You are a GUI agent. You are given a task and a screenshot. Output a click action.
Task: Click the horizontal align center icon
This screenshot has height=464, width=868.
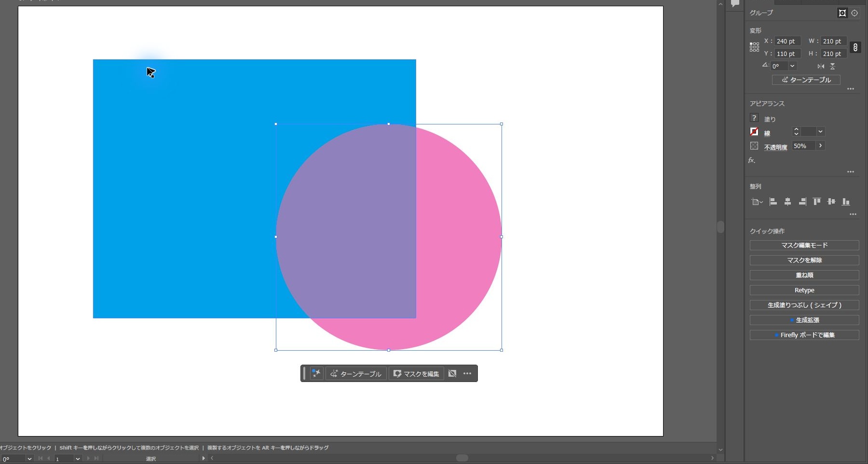coord(787,202)
